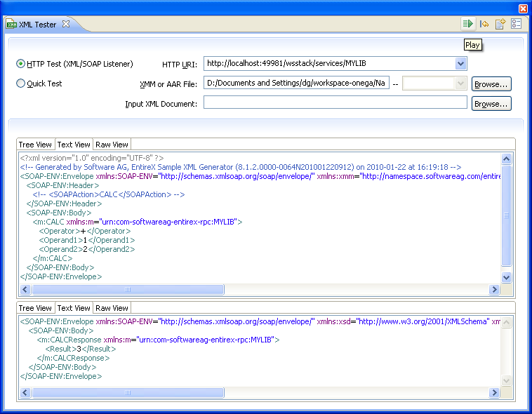
Task: Click the save document toolbar icon
Action: pos(500,24)
